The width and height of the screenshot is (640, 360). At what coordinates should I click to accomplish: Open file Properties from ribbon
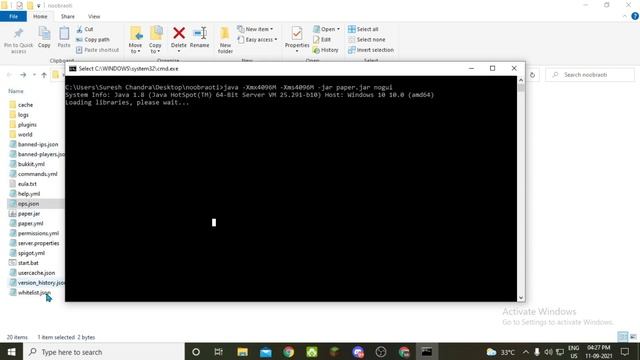tap(297, 39)
